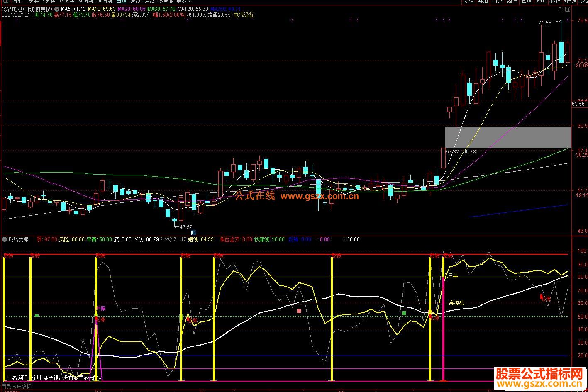
Task: Click the 复权 button
Action: click(x=468, y=1)
